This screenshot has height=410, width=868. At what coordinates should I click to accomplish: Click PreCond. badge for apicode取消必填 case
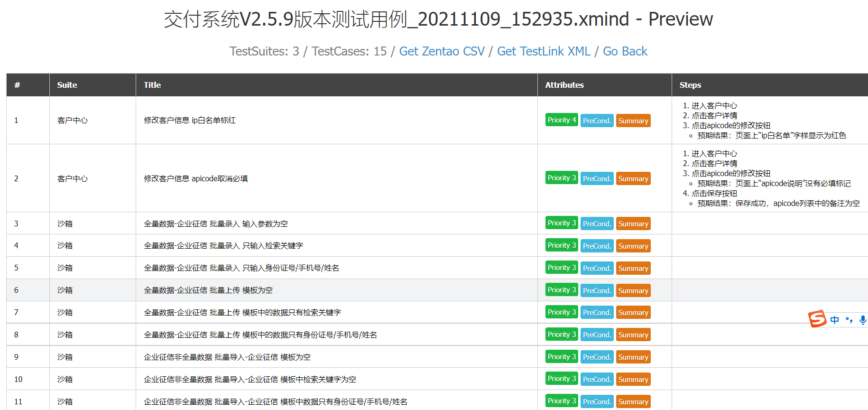[x=597, y=178]
